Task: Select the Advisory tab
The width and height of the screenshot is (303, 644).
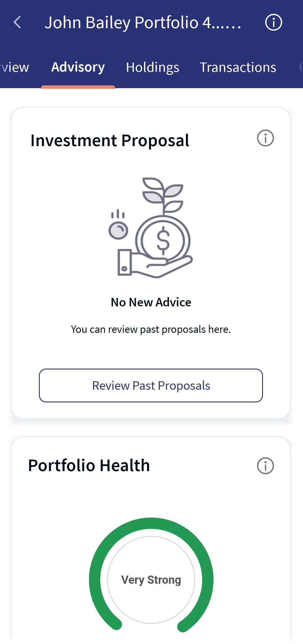Action: [x=78, y=68]
